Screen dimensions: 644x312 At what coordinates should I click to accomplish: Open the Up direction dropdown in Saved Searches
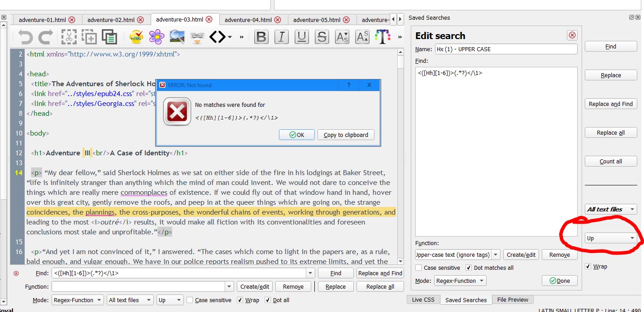click(x=611, y=238)
